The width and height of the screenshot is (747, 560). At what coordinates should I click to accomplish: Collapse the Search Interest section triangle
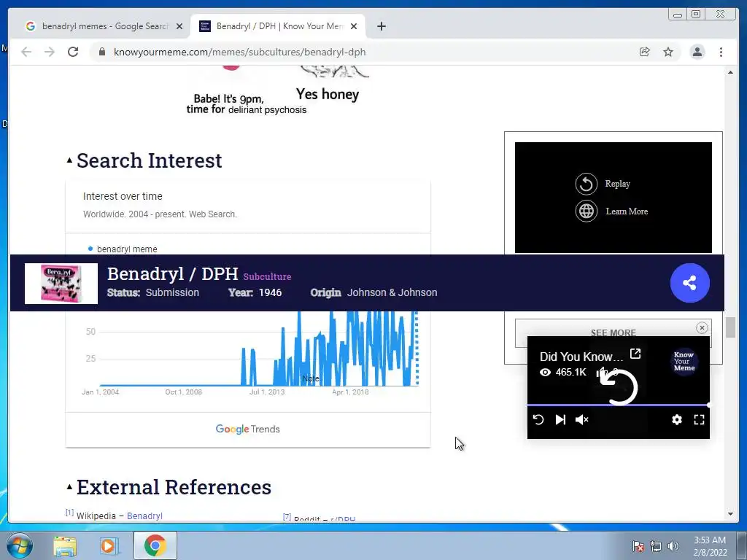tap(69, 160)
